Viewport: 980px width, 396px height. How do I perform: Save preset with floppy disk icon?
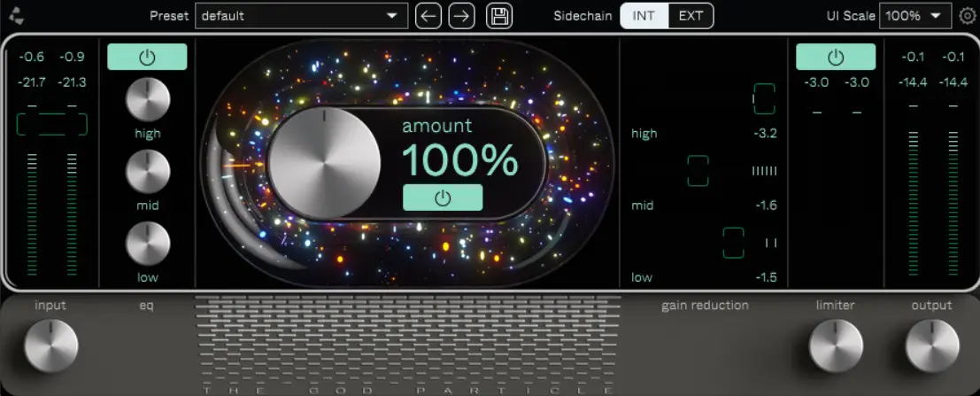click(x=498, y=16)
